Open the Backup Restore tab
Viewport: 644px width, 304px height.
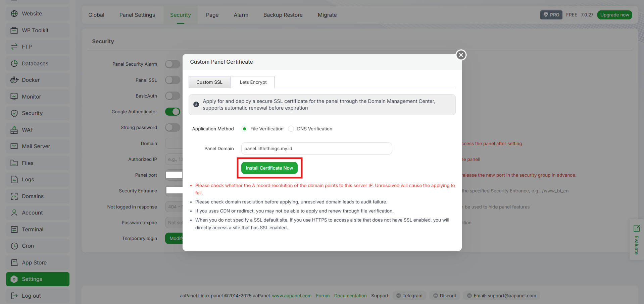[283, 15]
